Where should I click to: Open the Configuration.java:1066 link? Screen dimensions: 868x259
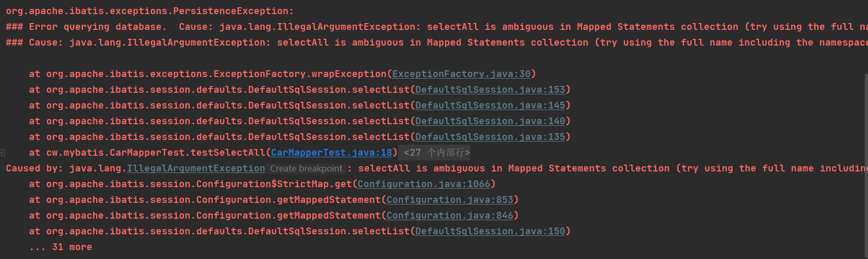pos(424,184)
